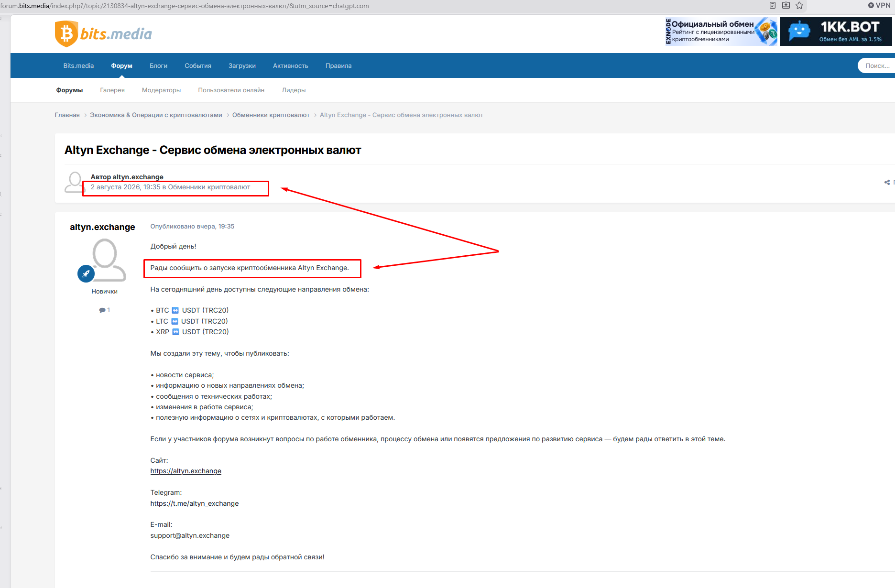This screenshot has width=895, height=588.
Task: Open the Лидеры sub-navigation tab
Action: click(x=294, y=90)
